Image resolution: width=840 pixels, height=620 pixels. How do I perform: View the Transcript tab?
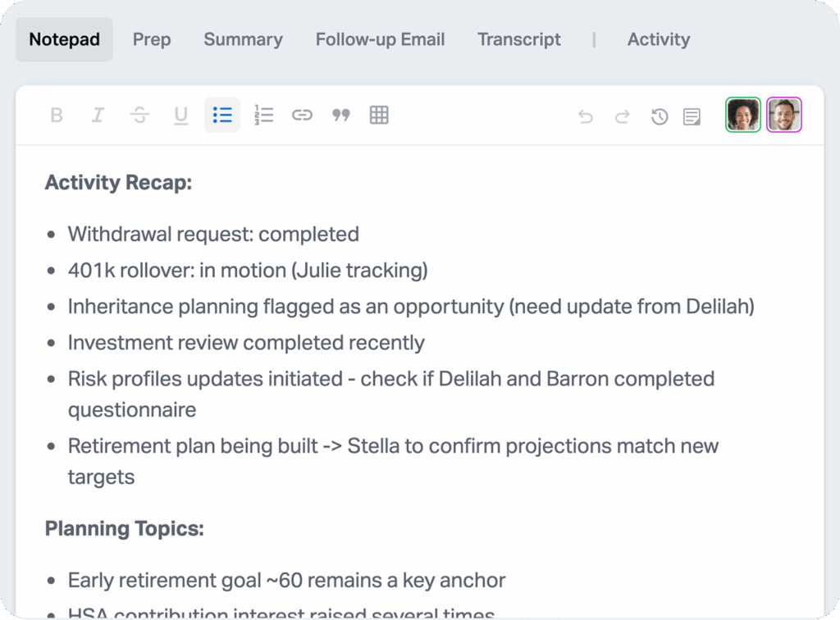pyautogui.click(x=519, y=39)
